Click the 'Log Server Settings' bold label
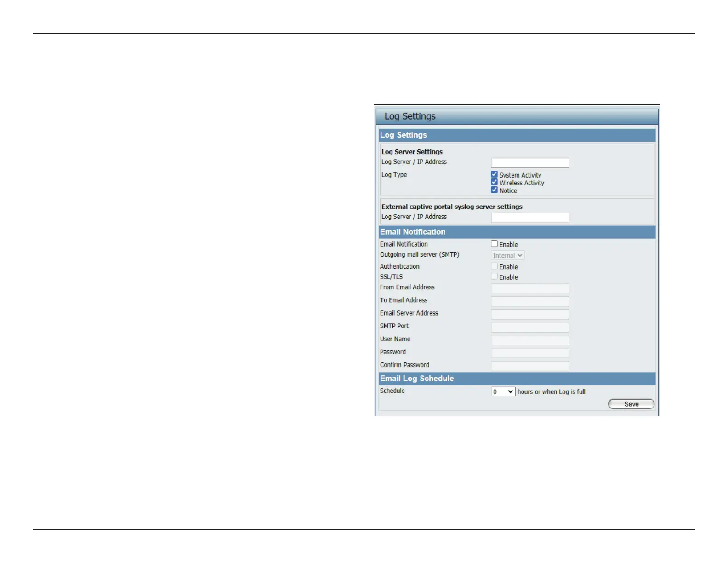This screenshot has width=728, height=563. click(412, 152)
